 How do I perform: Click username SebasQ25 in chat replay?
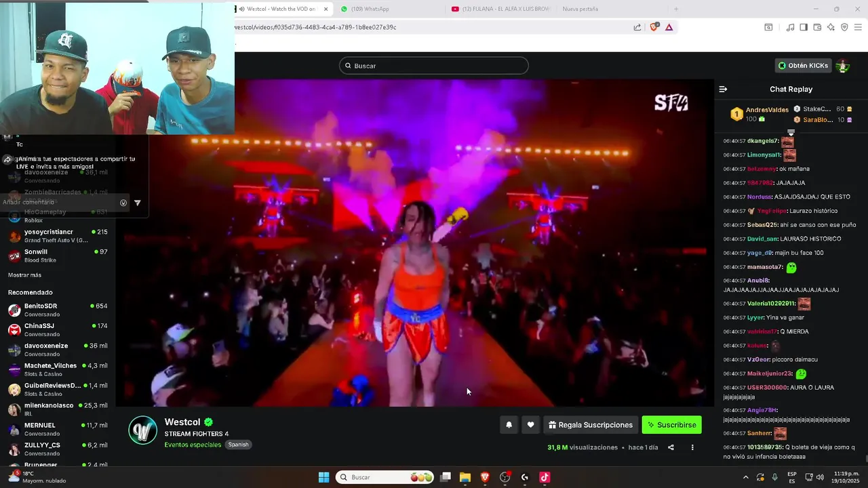pyautogui.click(x=762, y=225)
